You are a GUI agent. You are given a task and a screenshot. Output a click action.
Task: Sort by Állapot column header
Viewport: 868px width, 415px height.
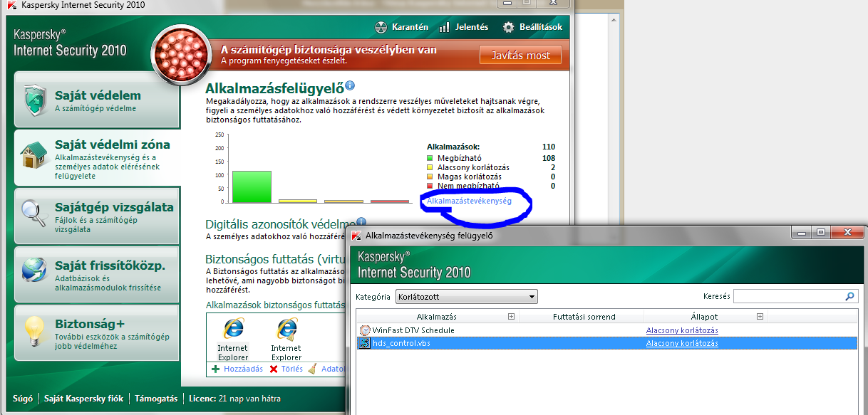(703, 317)
